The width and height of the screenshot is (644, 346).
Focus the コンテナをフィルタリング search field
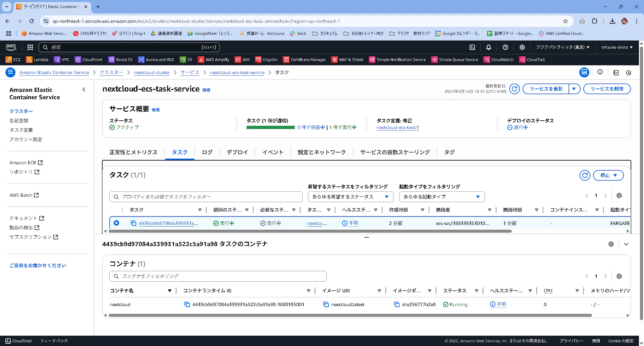pyautogui.click(x=218, y=276)
